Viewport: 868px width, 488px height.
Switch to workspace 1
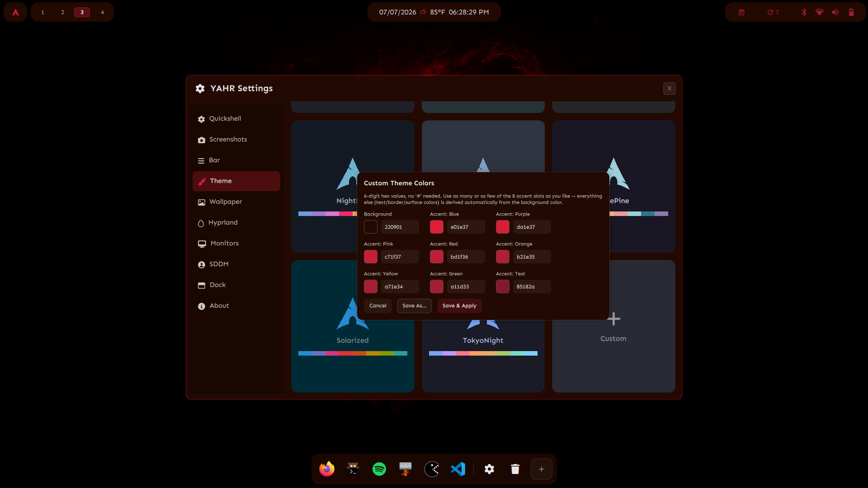pos(42,12)
